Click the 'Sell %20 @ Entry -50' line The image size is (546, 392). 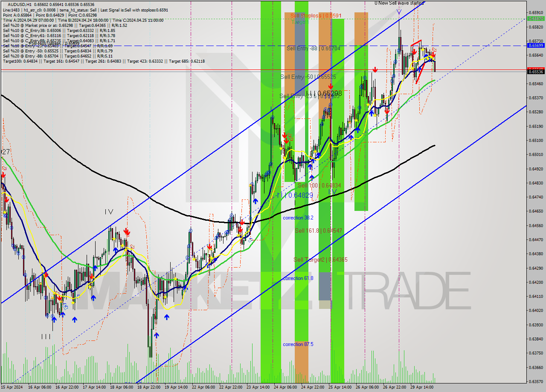58,51
